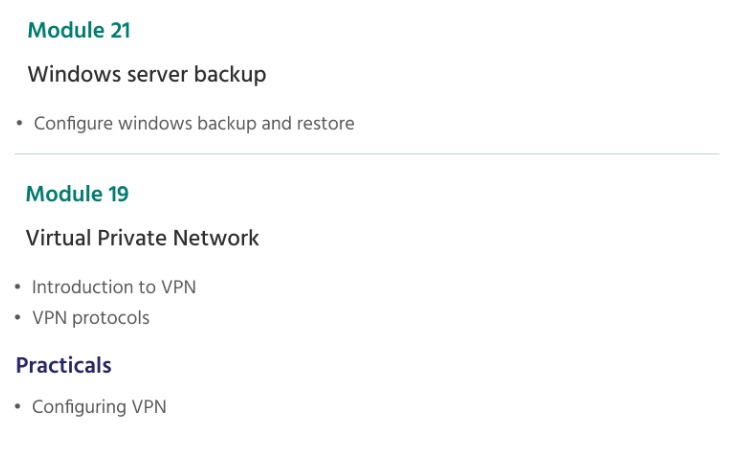Click Configure windows backup and restore item
The height and width of the screenshot is (469, 729).
click(194, 124)
